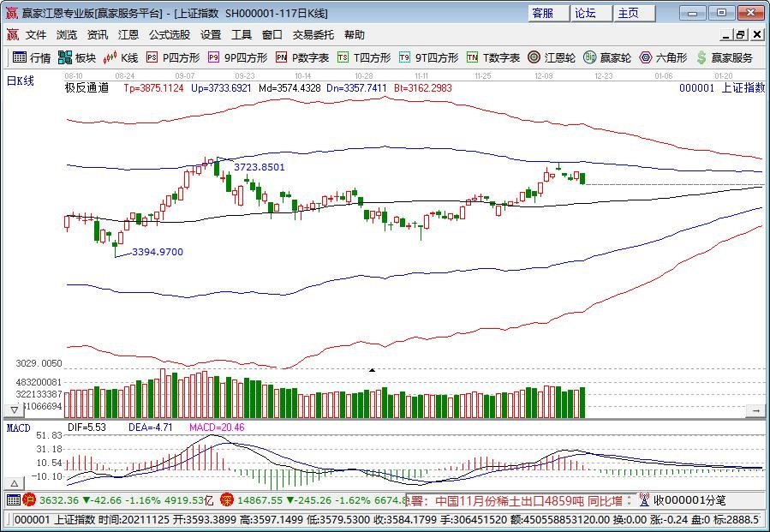Click the MACD=20.46 readout
The height and width of the screenshot is (532, 770).
tap(217, 427)
